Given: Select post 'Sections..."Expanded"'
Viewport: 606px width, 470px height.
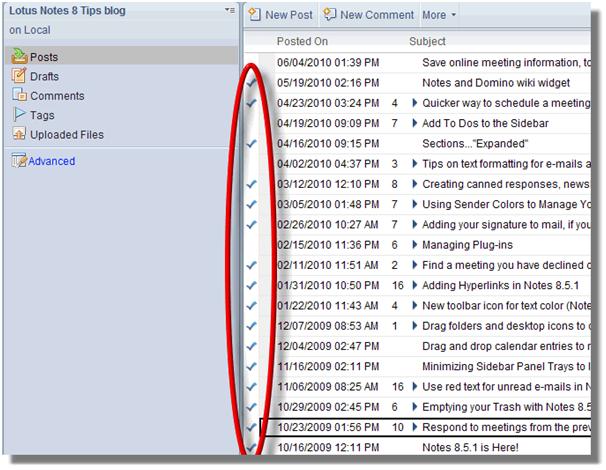Looking at the screenshot, I should [475, 144].
